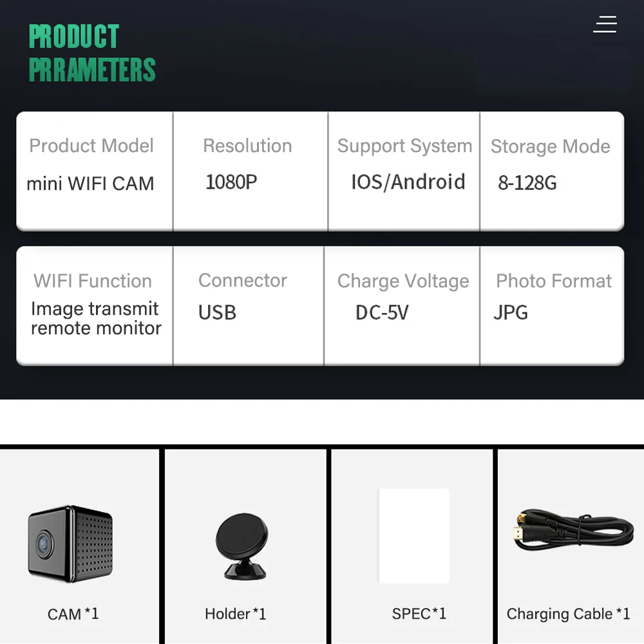Screen dimensions: 644x644
Task: Click the USB connector value
Action: coord(217,312)
